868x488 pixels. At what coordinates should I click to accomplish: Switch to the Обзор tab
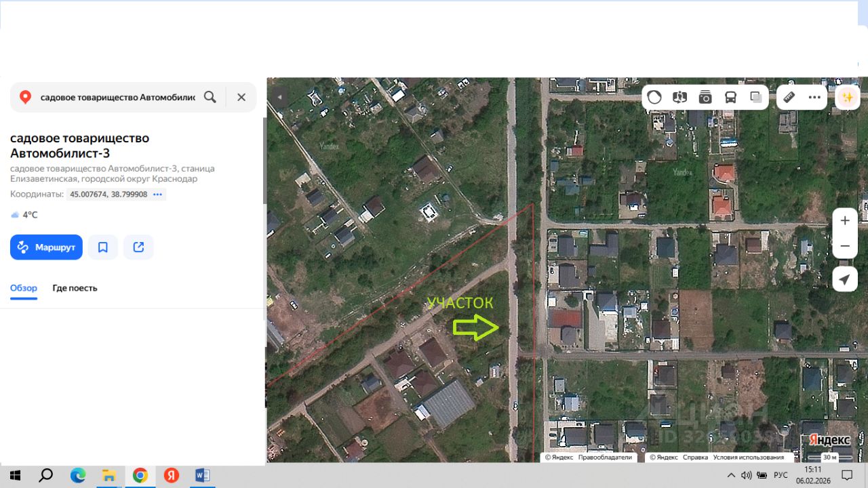24,288
